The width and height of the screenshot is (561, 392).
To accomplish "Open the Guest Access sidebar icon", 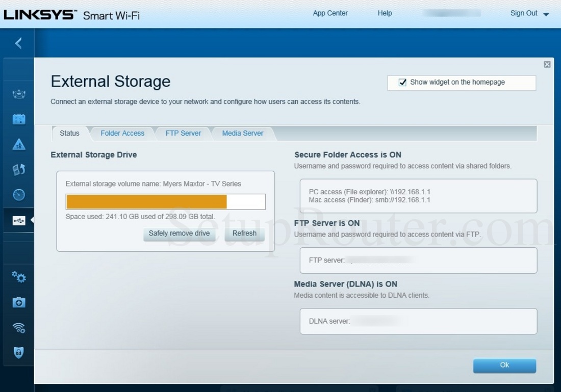I will 19,119.
